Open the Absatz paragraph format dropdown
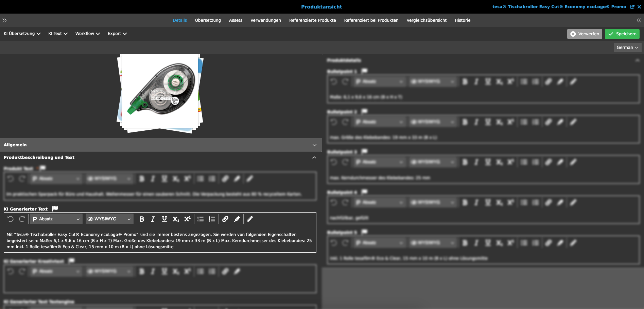This screenshot has width=644, height=309. [x=56, y=219]
